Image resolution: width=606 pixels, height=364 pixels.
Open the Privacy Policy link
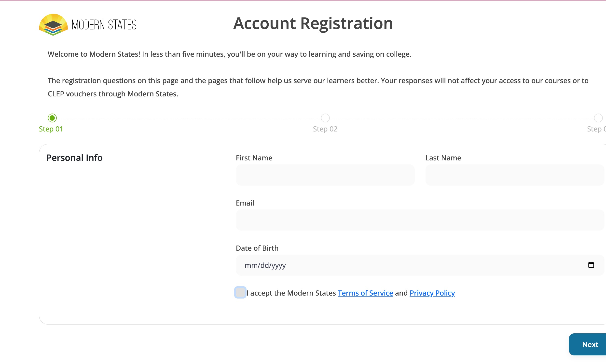click(432, 293)
